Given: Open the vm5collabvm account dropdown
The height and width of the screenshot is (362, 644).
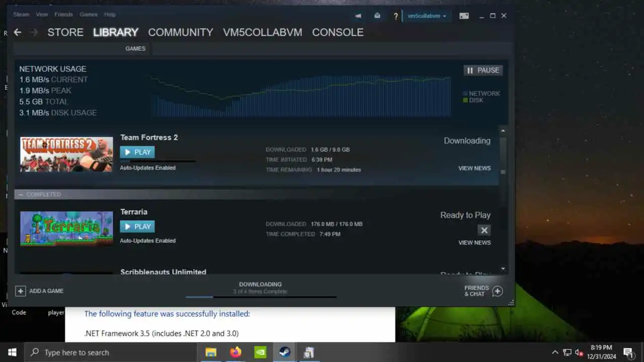Looking at the screenshot, I should 427,16.
